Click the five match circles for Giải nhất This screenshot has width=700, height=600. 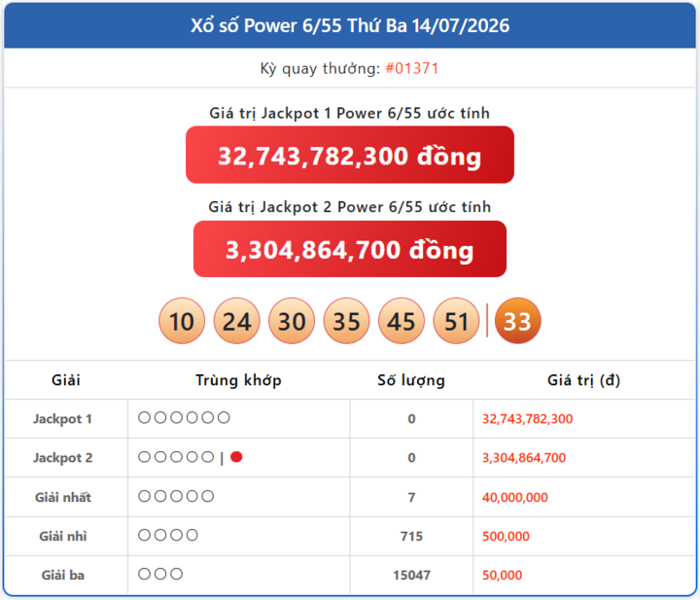176,496
